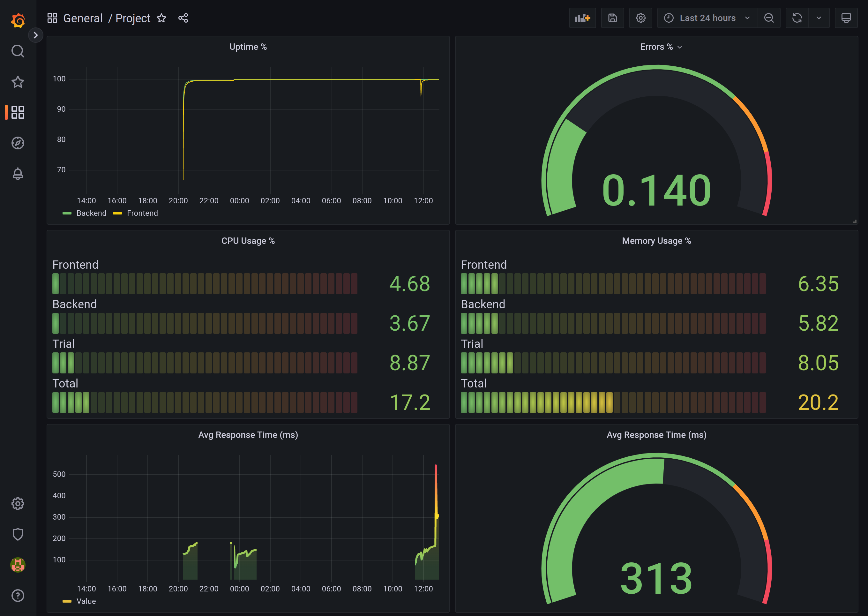Click the Memory Backend value 5.82
Image resolution: width=868 pixels, height=616 pixels.
(818, 323)
